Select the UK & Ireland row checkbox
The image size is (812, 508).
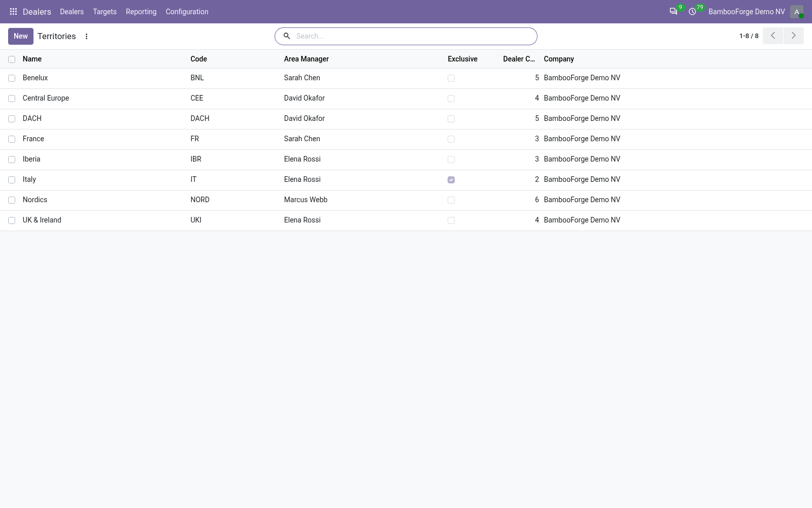12,220
